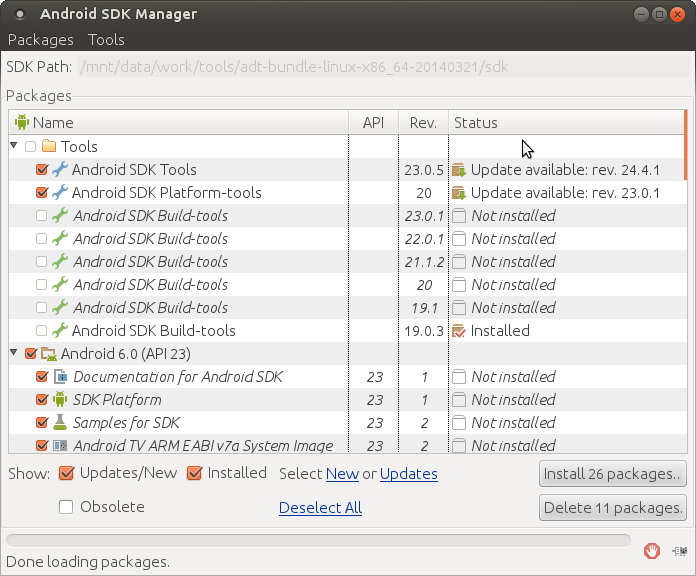
Task: Click the Deselect All link
Action: (x=320, y=508)
